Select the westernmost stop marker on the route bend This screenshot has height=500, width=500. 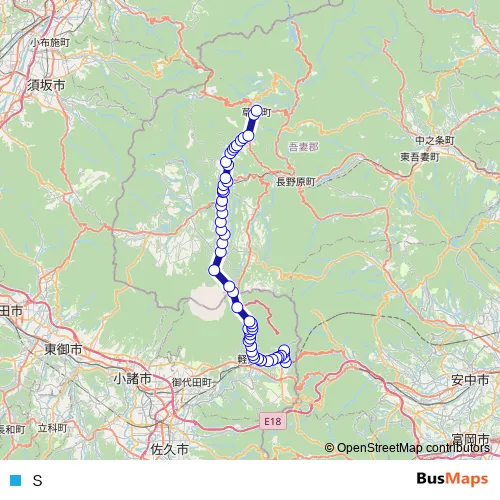[x=214, y=270]
